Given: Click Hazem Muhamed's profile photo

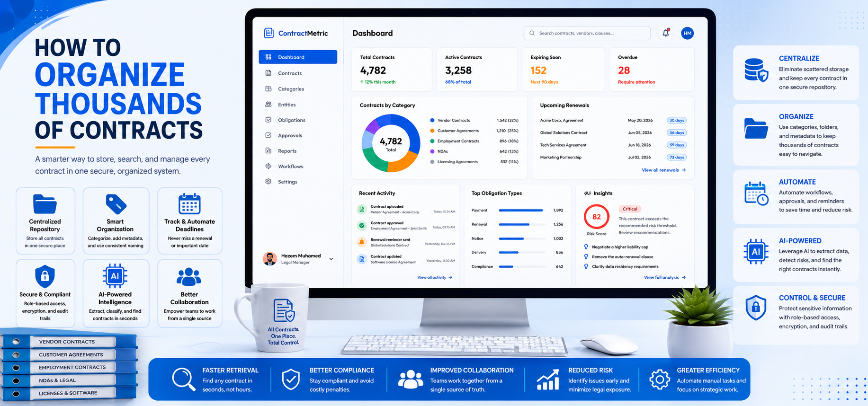Looking at the screenshot, I should (x=270, y=259).
